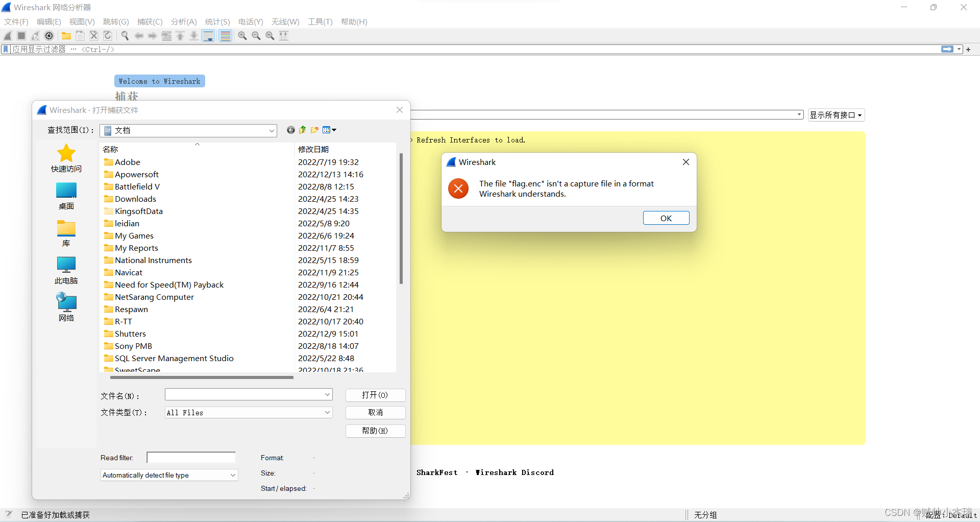Click the file list horizontal scrollbar
980x522 pixels.
pos(202,378)
